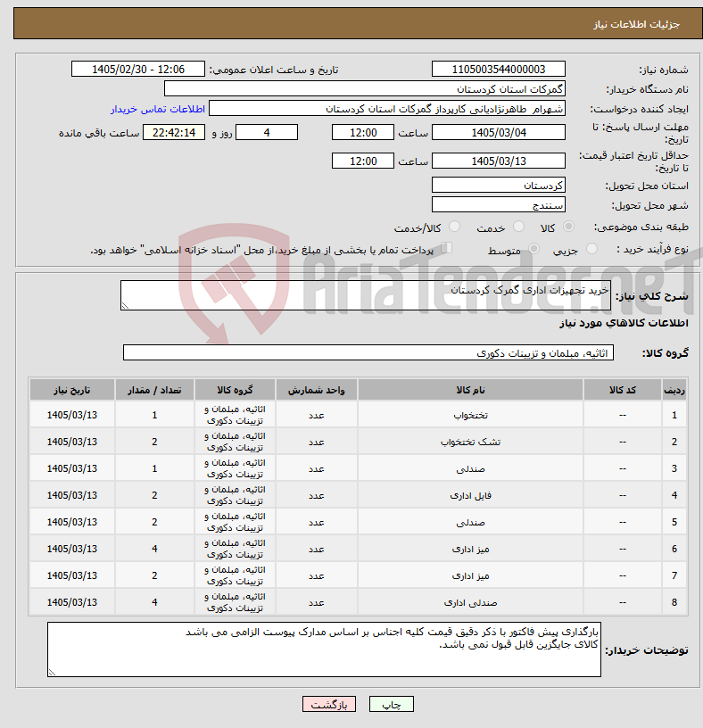Click the تشک تختخواب item name
703x728 pixels.
pos(470,442)
